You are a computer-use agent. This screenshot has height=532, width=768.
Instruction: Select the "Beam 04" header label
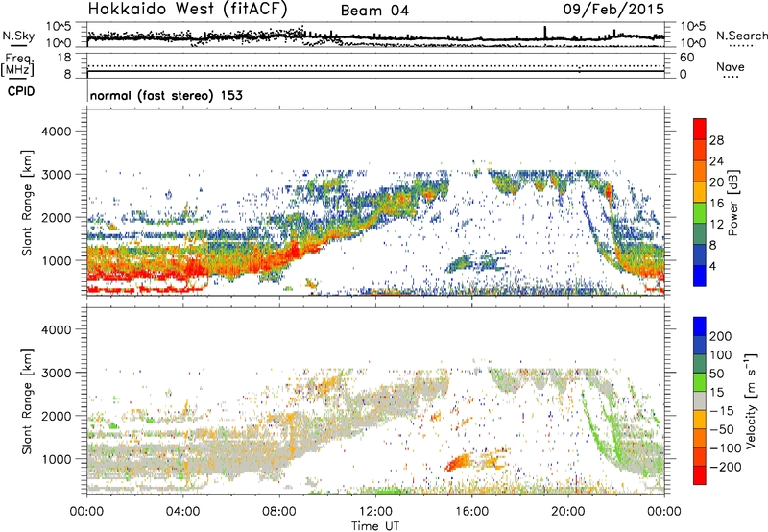click(x=374, y=11)
